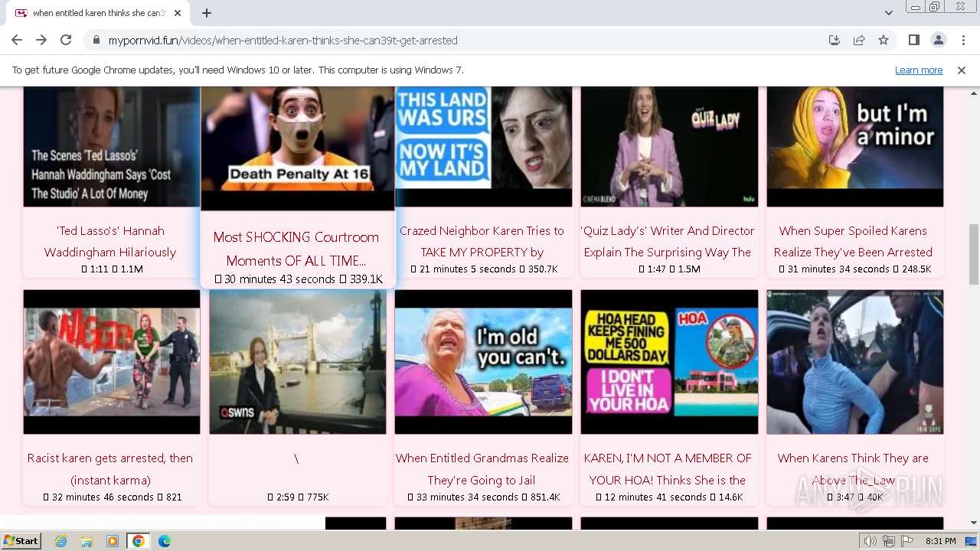Open the HOA fines video thumbnail

[669, 361]
